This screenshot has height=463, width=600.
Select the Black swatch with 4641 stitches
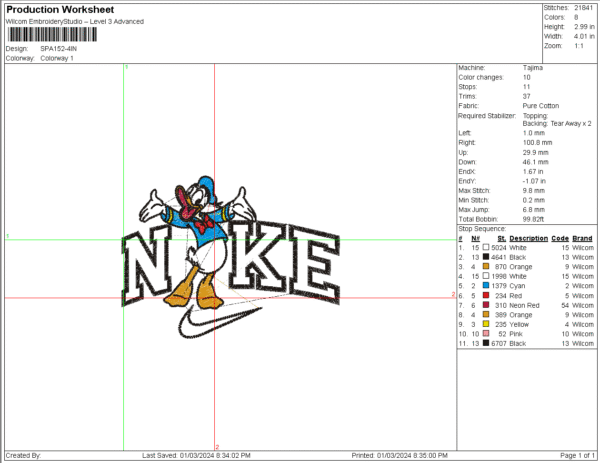click(486, 257)
